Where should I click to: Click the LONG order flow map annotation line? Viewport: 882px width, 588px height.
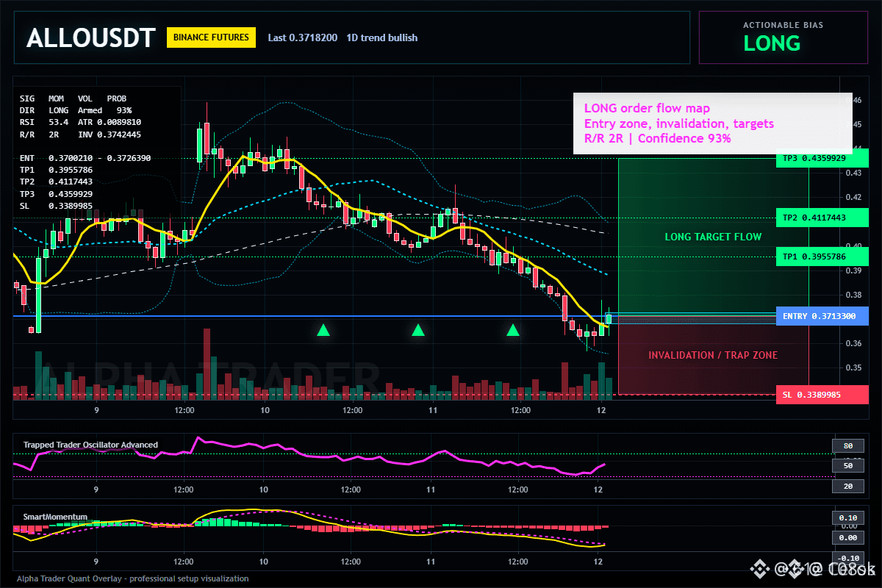pos(647,109)
